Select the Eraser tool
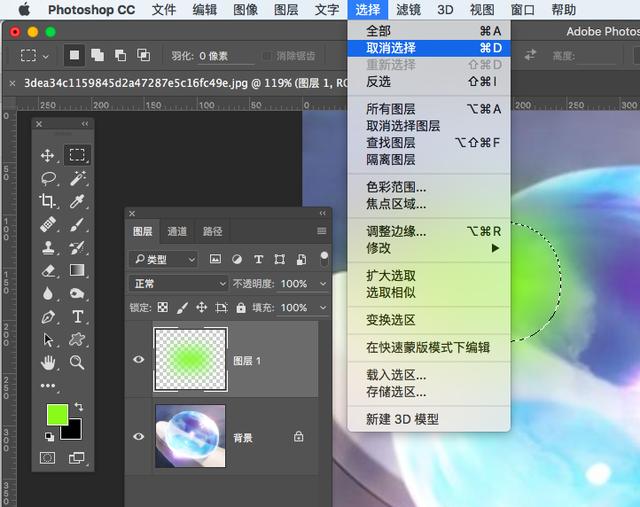This screenshot has height=507, width=640. pyautogui.click(x=48, y=271)
